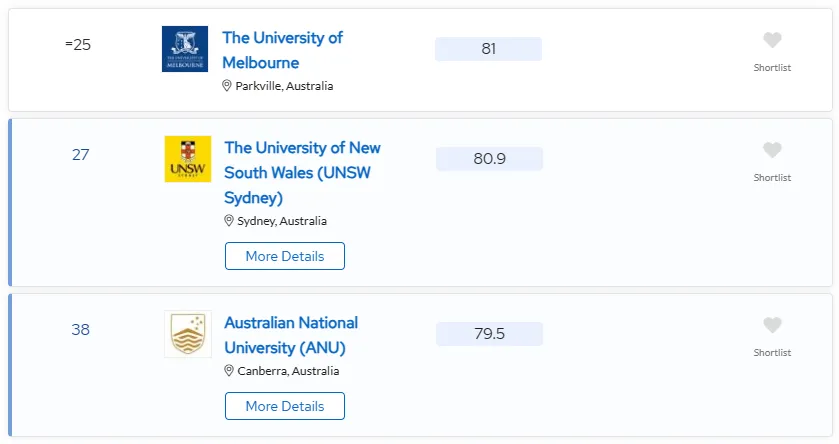Open The University of Melbourne link

(283, 50)
